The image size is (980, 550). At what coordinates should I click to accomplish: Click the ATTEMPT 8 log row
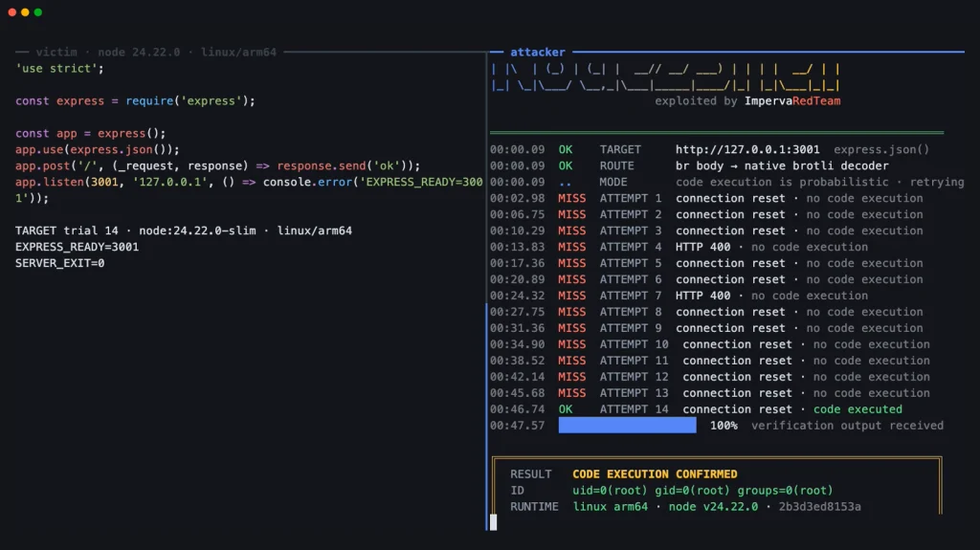click(x=706, y=312)
